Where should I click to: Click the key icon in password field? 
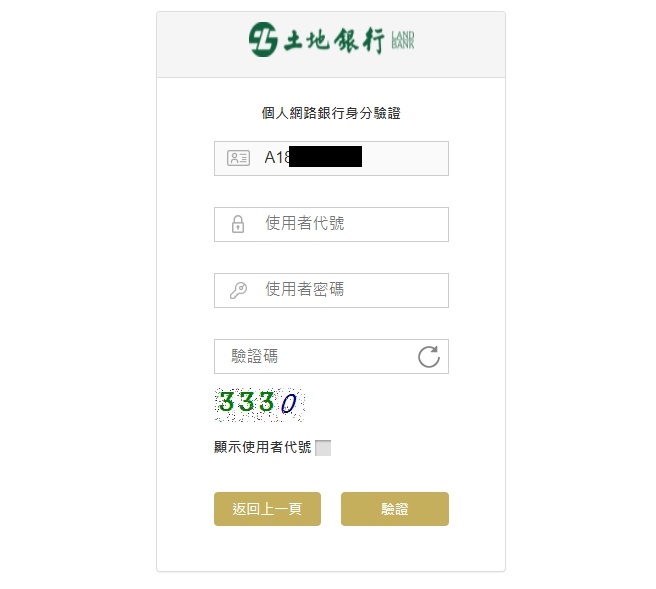[238, 290]
